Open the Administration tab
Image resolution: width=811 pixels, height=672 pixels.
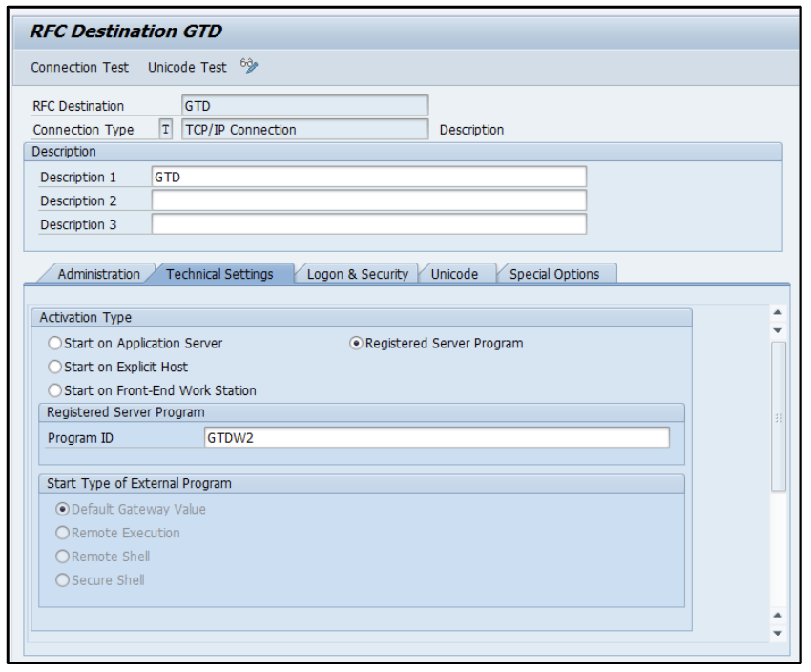click(x=98, y=274)
